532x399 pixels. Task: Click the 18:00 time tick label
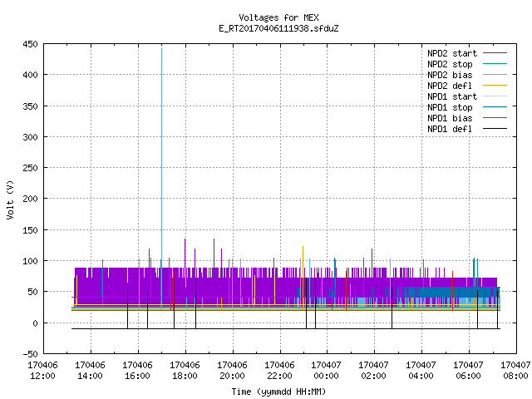click(185, 376)
